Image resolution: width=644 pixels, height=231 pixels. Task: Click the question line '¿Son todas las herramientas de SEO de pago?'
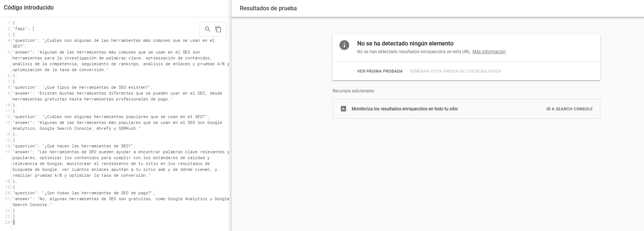(x=84, y=193)
